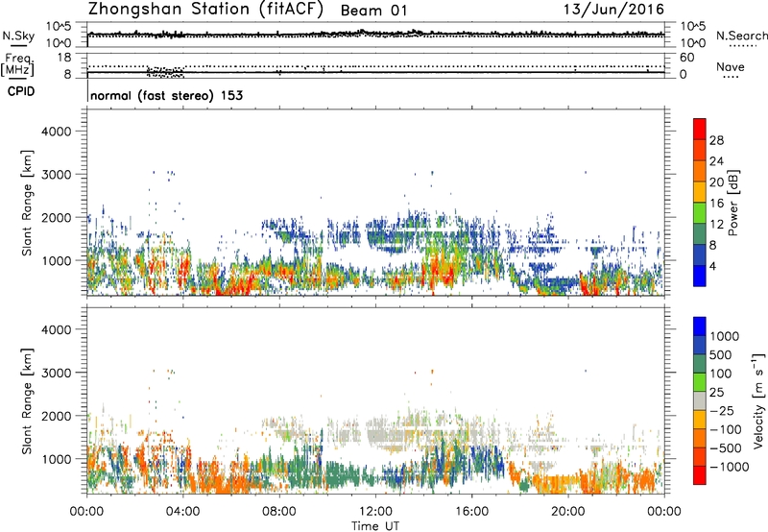Click the date "13/Jun/2016"

tap(614, 10)
